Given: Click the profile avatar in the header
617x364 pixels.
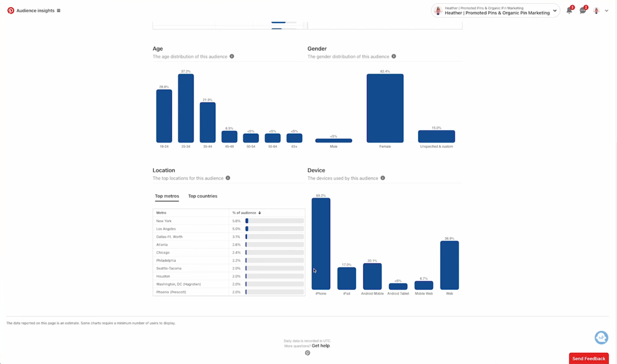Looking at the screenshot, I should [596, 10].
